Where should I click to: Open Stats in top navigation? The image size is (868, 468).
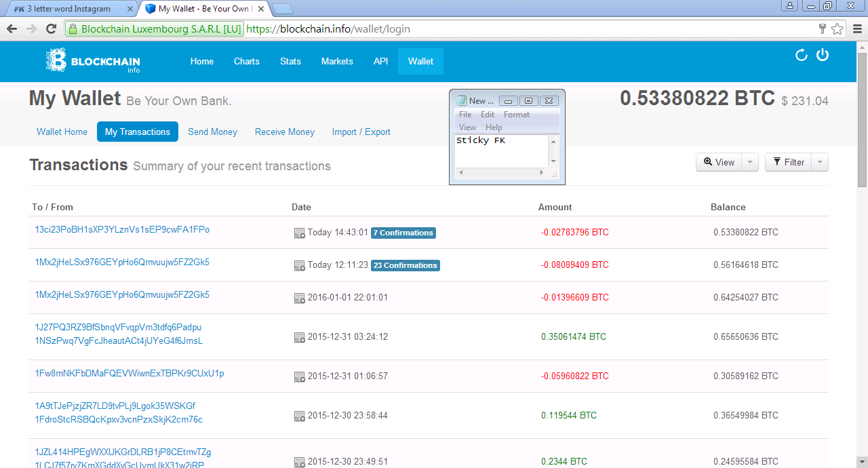pos(290,61)
